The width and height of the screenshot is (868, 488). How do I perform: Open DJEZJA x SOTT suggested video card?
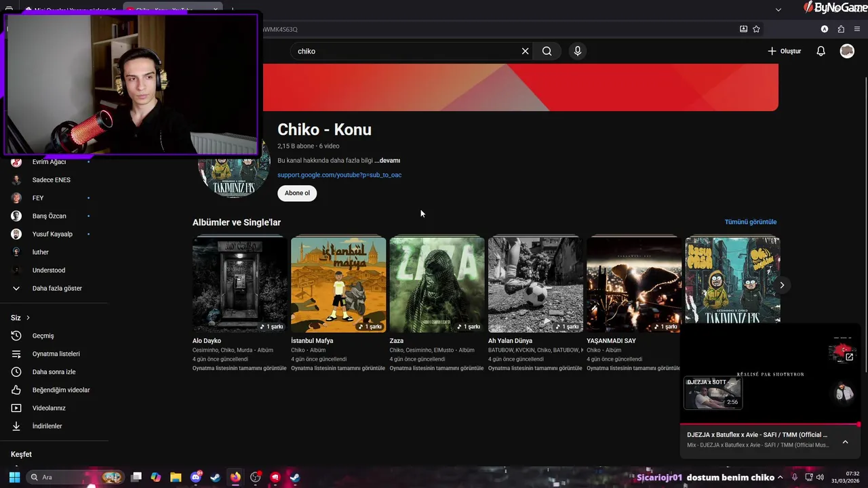pyautogui.click(x=713, y=393)
